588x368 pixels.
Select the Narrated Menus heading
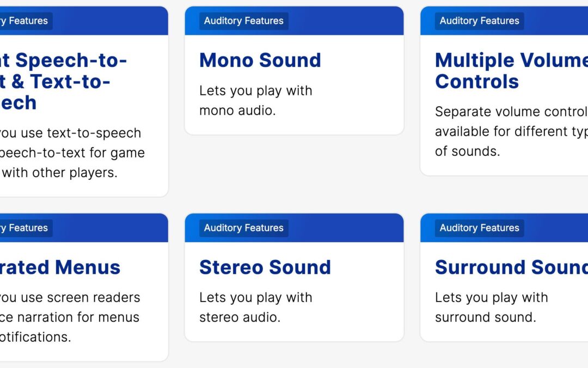tap(60, 267)
